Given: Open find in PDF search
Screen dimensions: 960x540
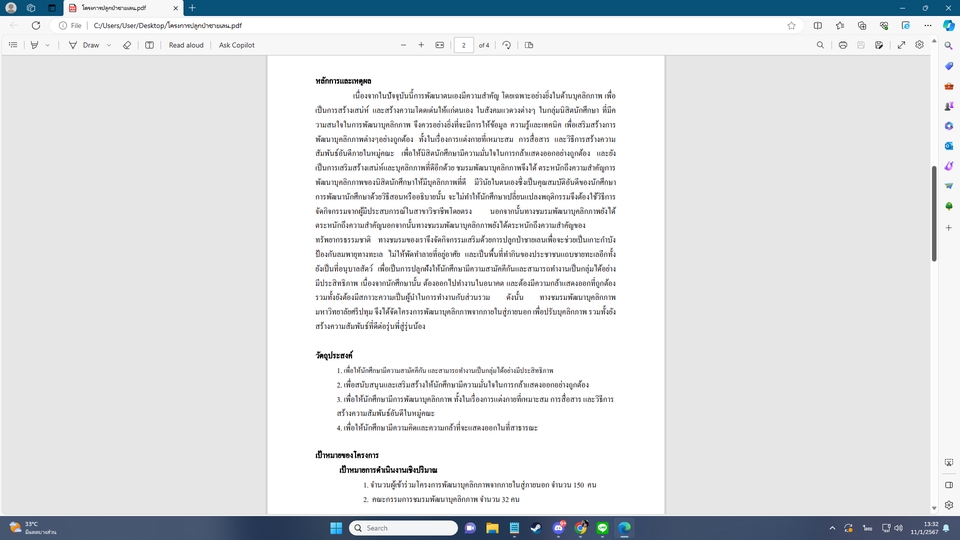Looking at the screenshot, I should coord(820,45).
